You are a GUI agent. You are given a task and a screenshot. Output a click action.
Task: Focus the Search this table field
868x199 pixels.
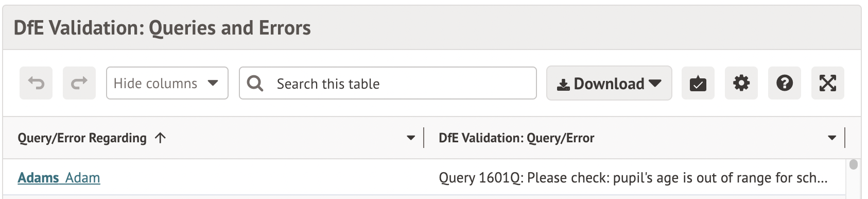coord(388,83)
